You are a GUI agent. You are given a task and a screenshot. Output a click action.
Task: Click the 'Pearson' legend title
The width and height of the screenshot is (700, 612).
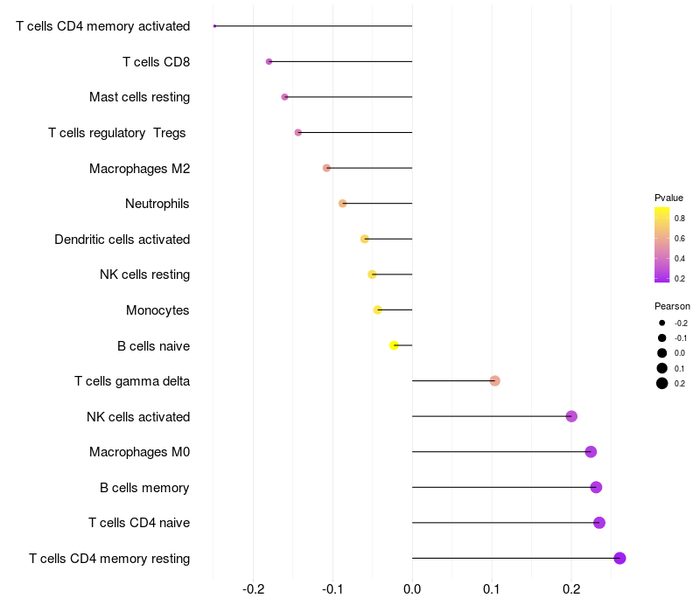(x=672, y=306)
